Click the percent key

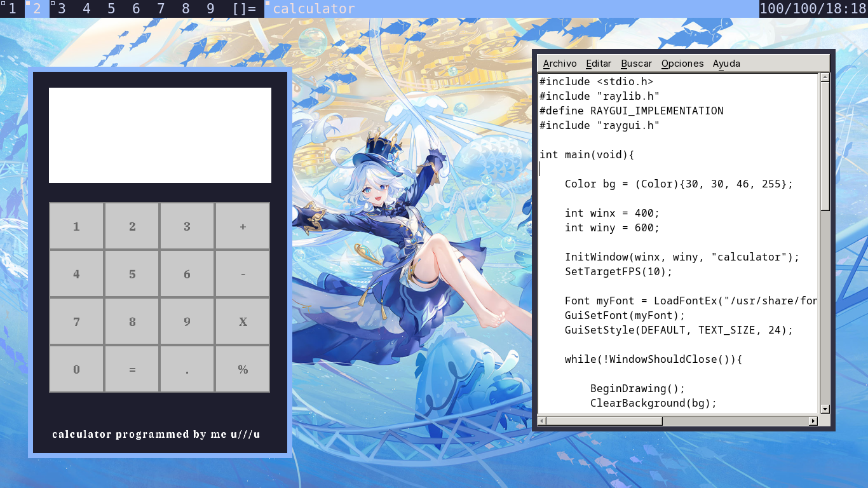point(243,369)
